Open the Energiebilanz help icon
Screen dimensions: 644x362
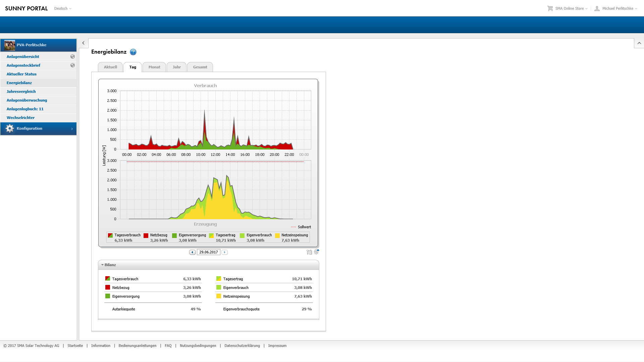coord(133,52)
